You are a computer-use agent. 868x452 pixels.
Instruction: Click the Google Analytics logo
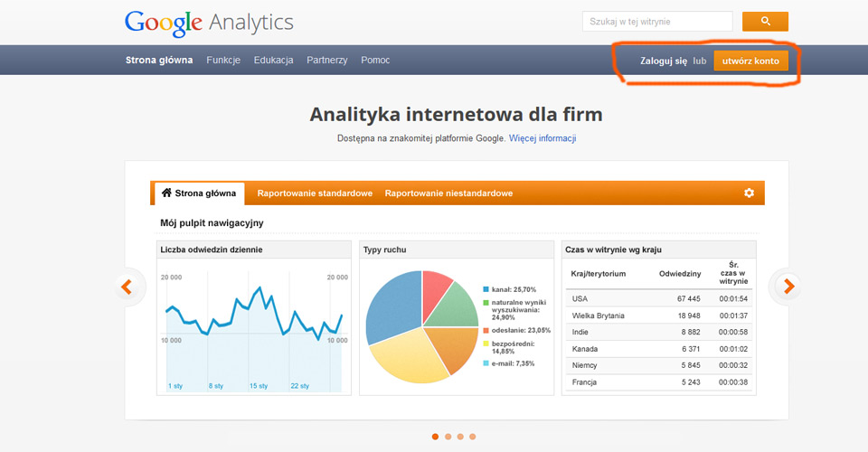[209, 24]
